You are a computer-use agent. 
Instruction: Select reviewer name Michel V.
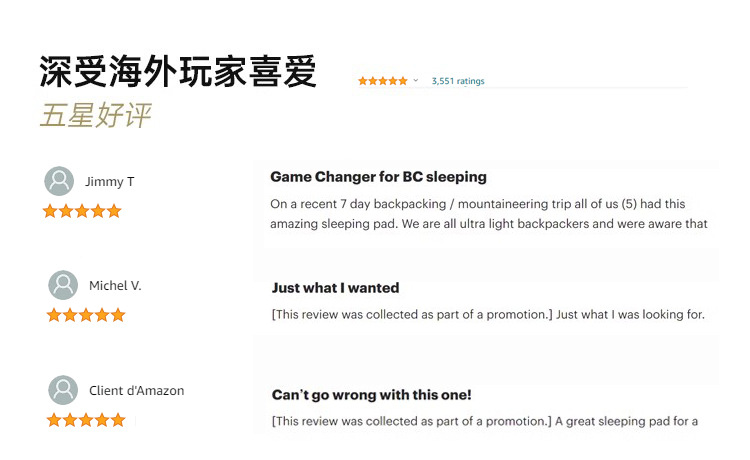(115, 286)
